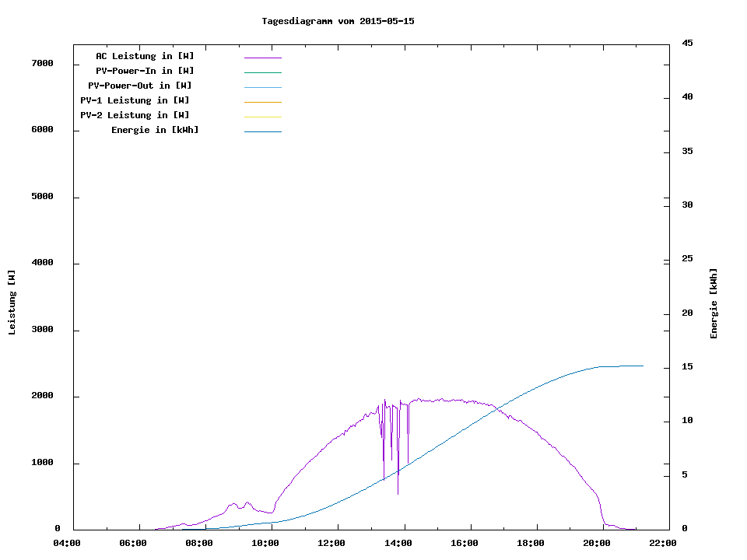Select the 15 tick label on the energy axis
The image size is (747, 560).
coord(687,367)
